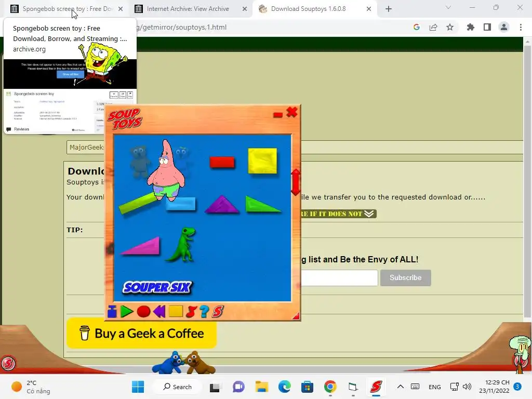Click the Subscribe button

[x=405, y=277]
